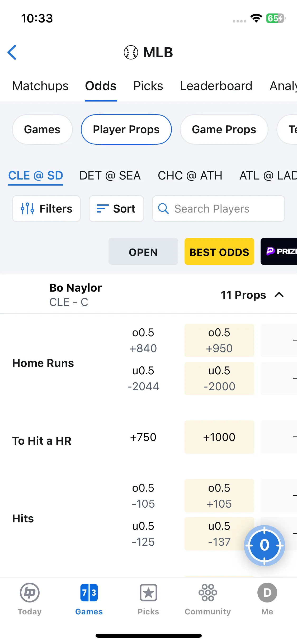Image resolution: width=297 pixels, height=644 pixels.
Task: Switch to the Matchups tab
Action: [40, 86]
